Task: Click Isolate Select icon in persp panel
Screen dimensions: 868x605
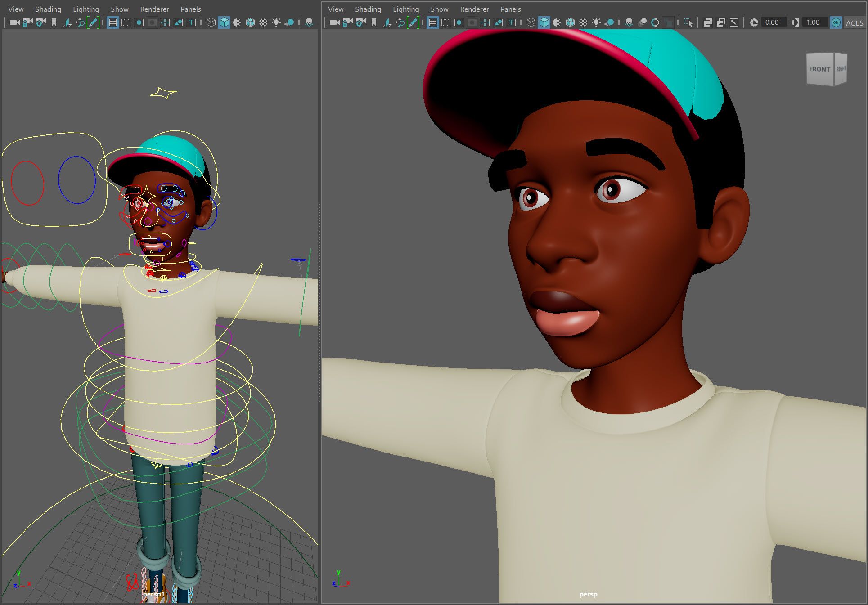Action: pos(688,22)
